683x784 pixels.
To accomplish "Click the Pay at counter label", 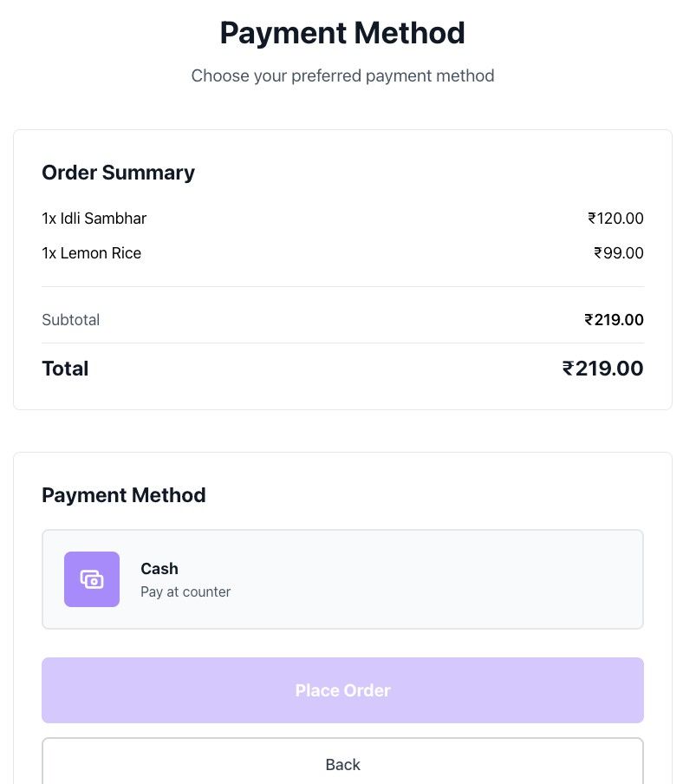I will pos(185,591).
